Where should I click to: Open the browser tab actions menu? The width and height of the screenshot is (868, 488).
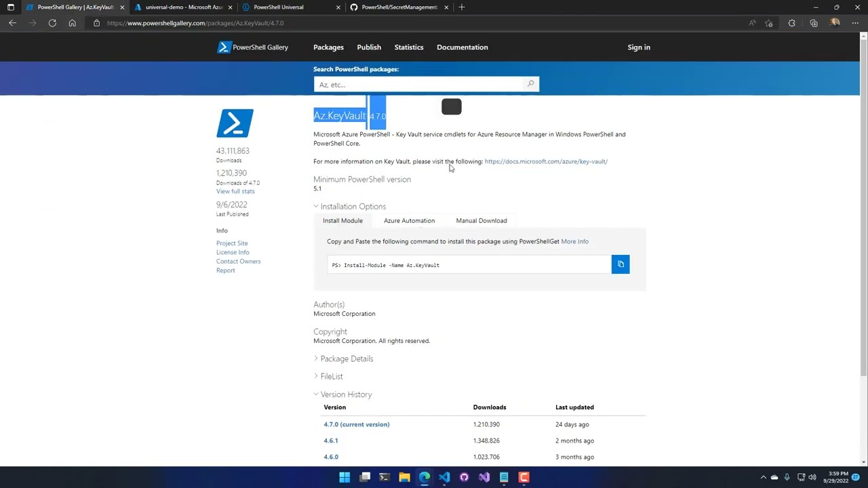click(x=10, y=7)
